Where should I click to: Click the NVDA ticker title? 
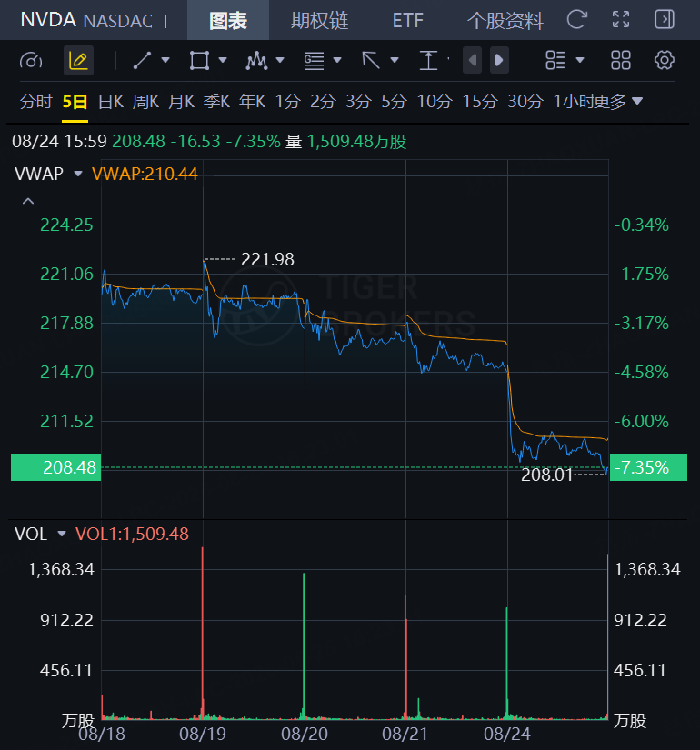[48, 20]
